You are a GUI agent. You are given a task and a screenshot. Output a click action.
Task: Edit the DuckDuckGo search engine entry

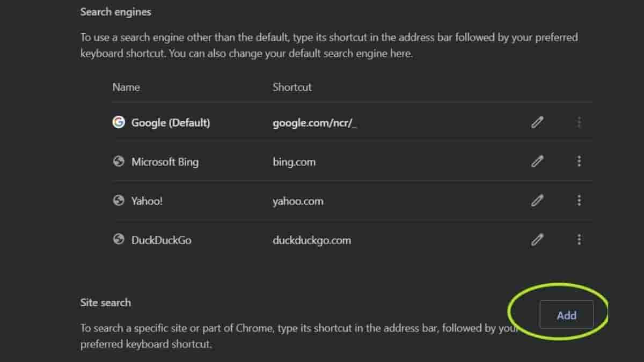tap(537, 240)
